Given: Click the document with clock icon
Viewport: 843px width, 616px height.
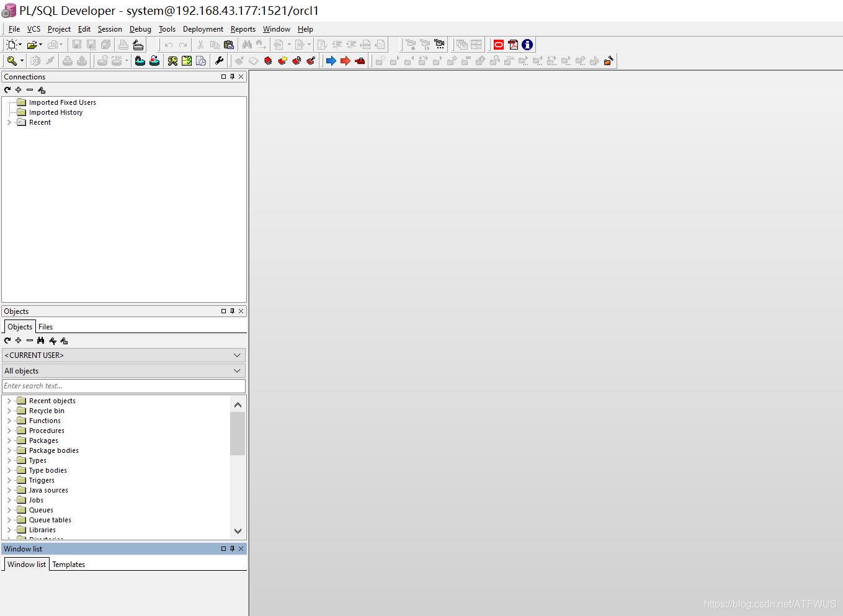Looking at the screenshot, I should pyautogui.click(x=201, y=61).
